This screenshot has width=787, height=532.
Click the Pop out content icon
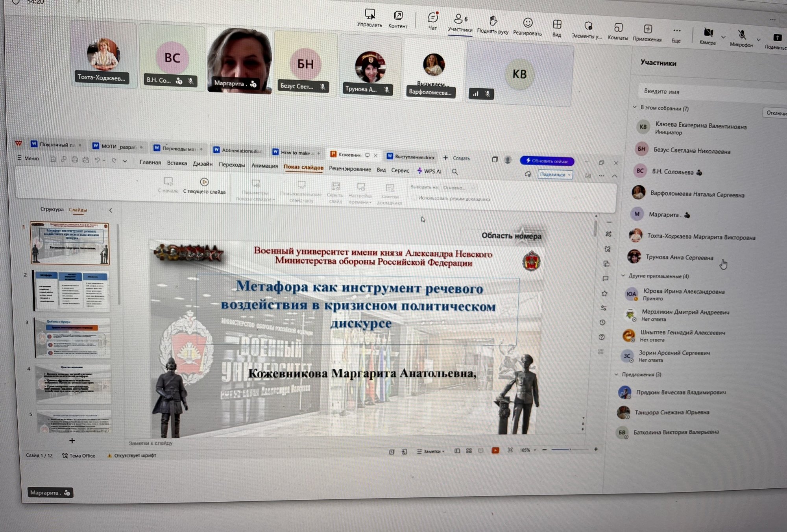pos(398,15)
